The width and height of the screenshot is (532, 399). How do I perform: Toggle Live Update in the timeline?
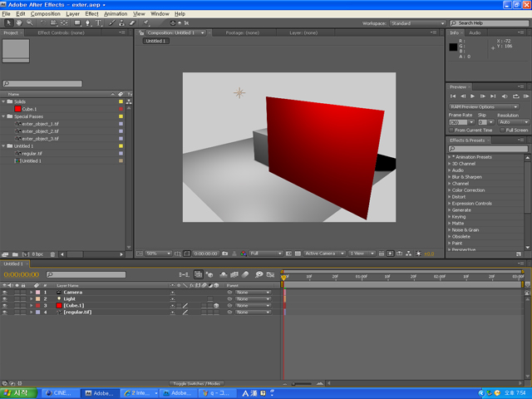[x=199, y=274]
